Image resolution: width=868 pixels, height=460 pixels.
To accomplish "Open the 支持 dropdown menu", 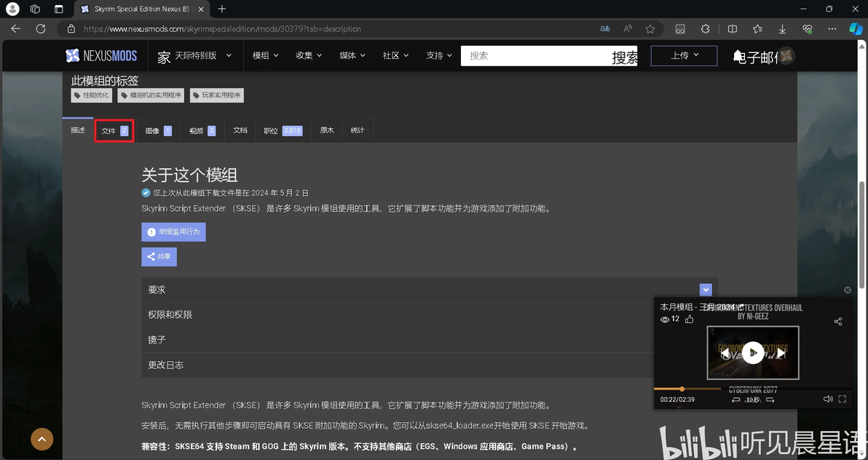I will coord(439,55).
